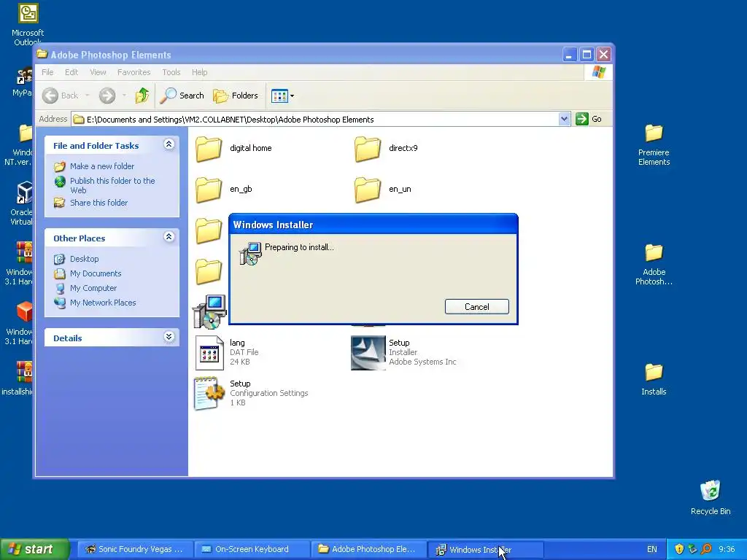Click the folder icon in title bar
The width and height of the screenshot is (747, 560).
(42, 54)
